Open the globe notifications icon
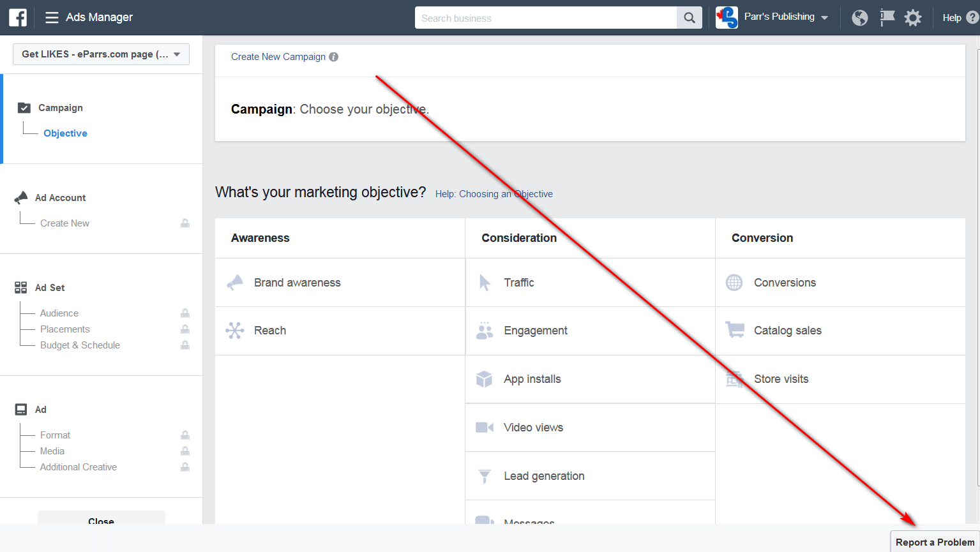Viewport: 980px width, 552px height. click(x=860, y=18)
